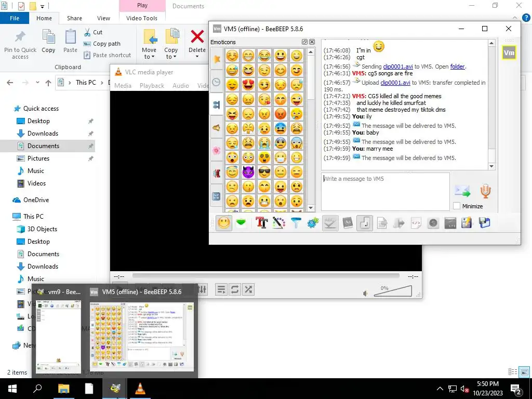The width and height of the screenshot is (532, 399).
Task: Switch to the Share ribbon tab
Action: 74,18
